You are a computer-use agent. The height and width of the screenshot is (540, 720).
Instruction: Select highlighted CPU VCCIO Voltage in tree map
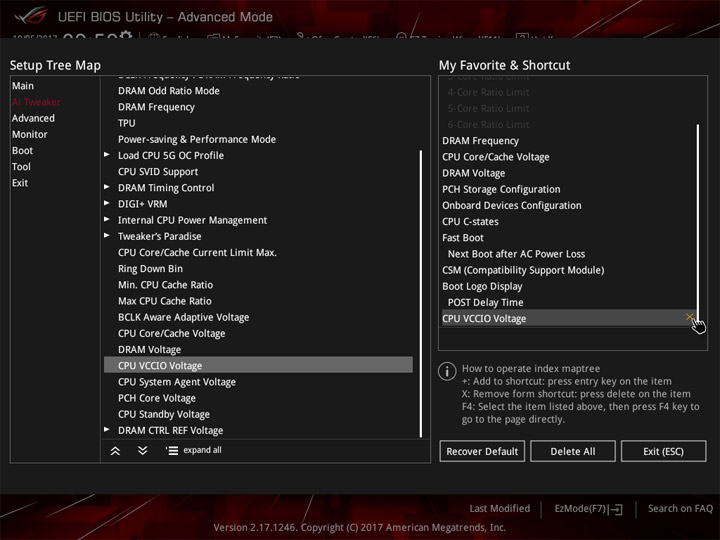click(x=258, y=366)
